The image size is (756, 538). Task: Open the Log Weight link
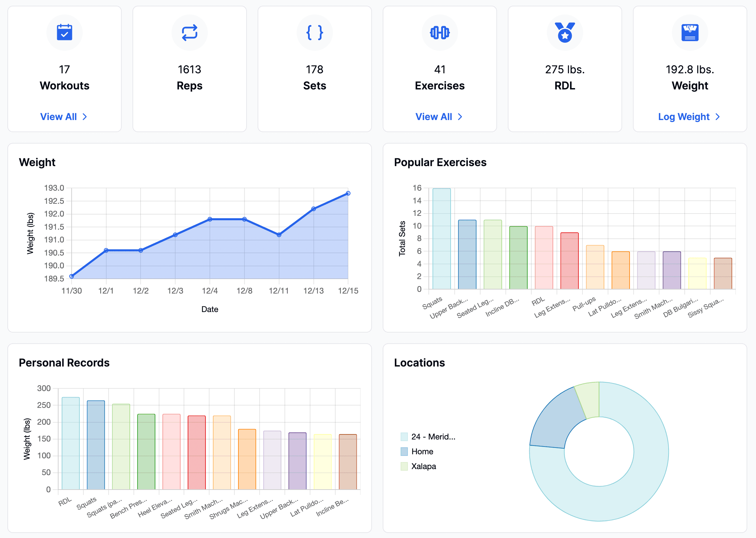(x=689, y=117)
